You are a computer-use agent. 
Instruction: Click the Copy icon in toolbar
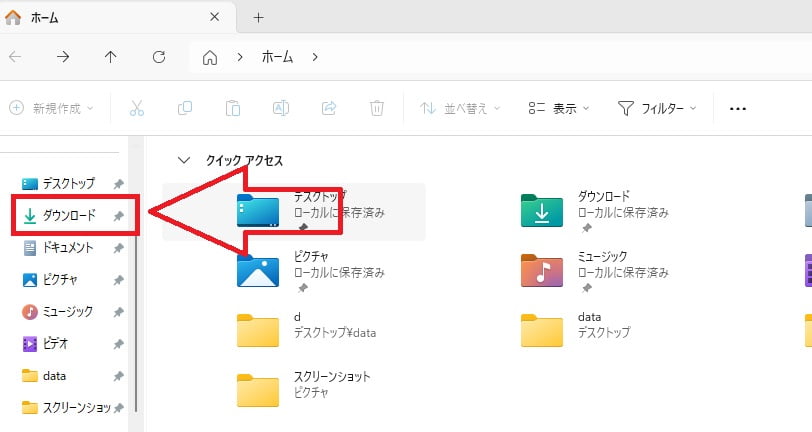click(x=185, y=108)
